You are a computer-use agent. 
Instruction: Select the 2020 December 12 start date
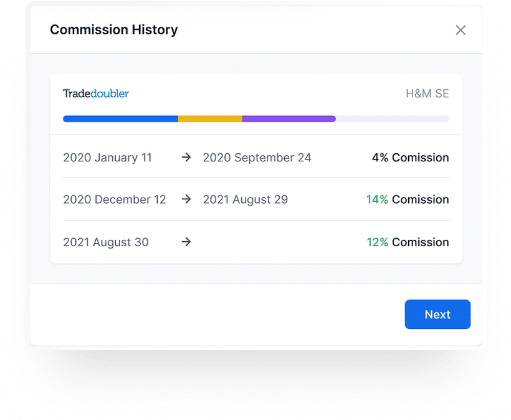pyautogui.click(x=115, y=199)
